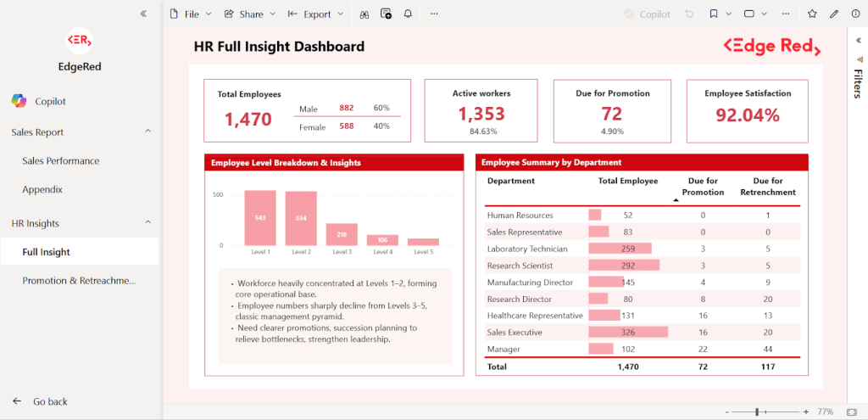
Task: Collapse the left navigation pane
Action: (x=143, y=14)
